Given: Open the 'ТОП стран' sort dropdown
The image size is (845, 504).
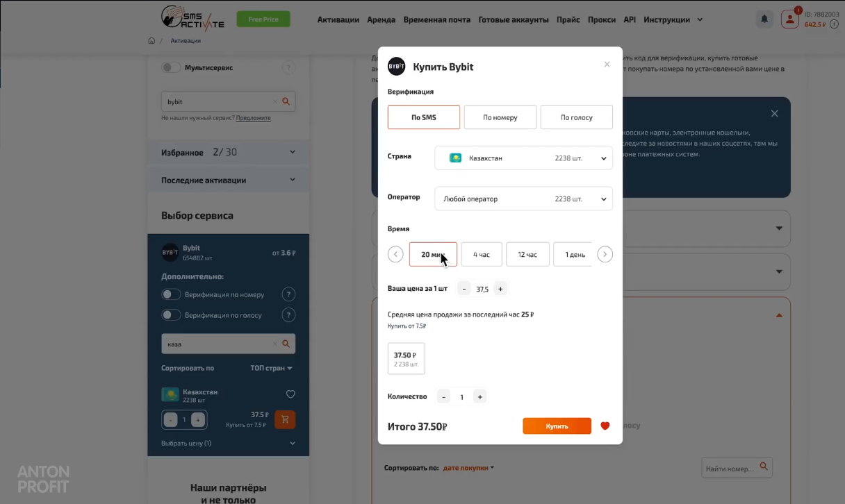Looking at the screenshot, I should (272, 368).
